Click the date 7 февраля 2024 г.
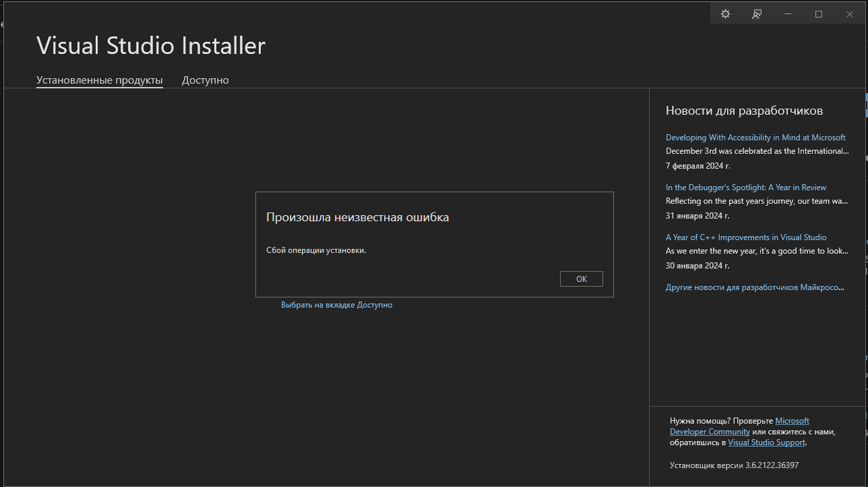Image resolution: width=868 pixels, height=487 pixels. 698,166
